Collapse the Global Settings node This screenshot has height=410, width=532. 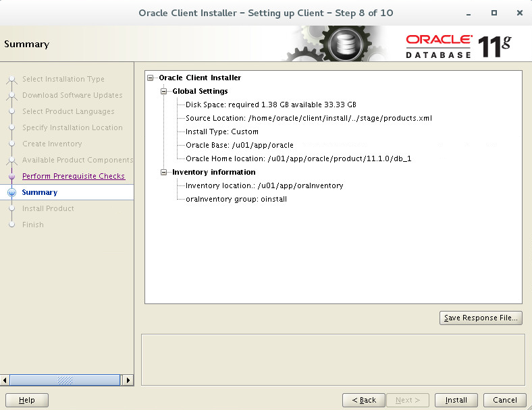[164, 91]
